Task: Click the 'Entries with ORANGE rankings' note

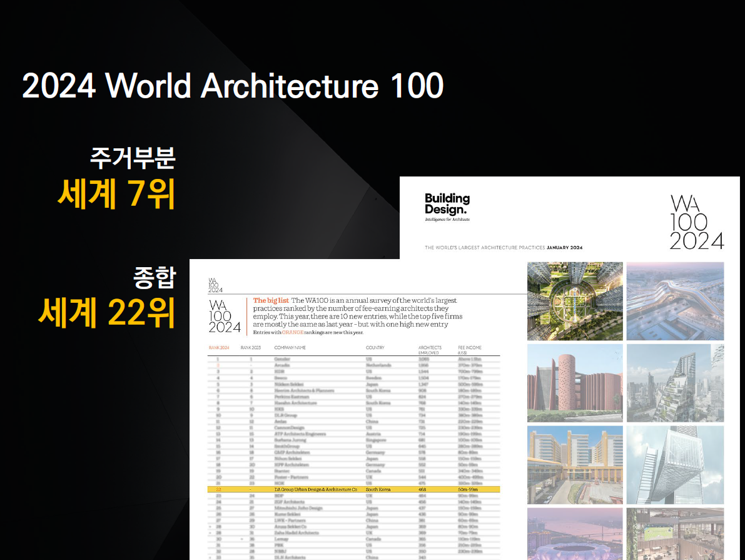Action: [x=308, y=332]
